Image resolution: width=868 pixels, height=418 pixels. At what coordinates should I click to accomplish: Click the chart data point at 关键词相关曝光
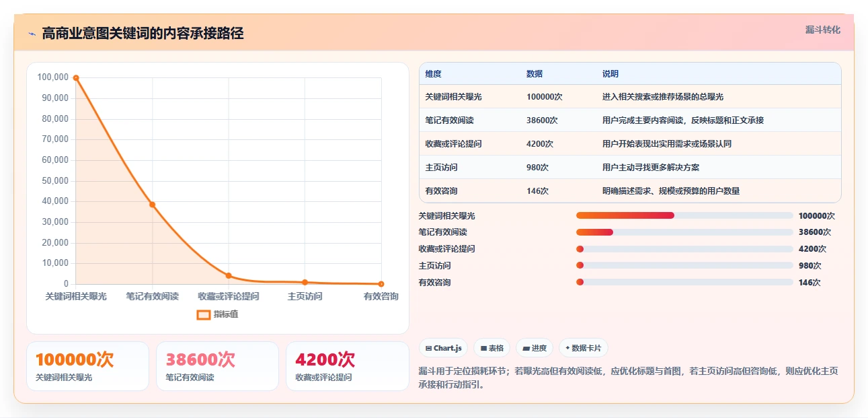(76, 78)
